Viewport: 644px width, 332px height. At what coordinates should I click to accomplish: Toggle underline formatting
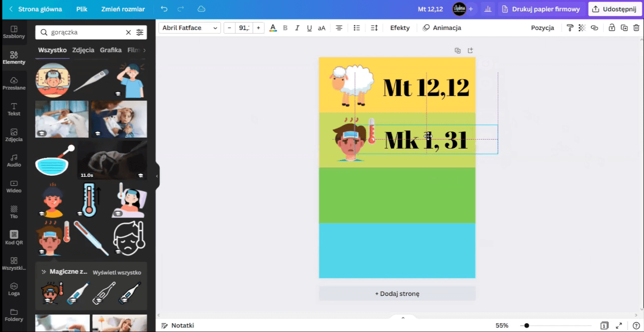tap(309, 28)
